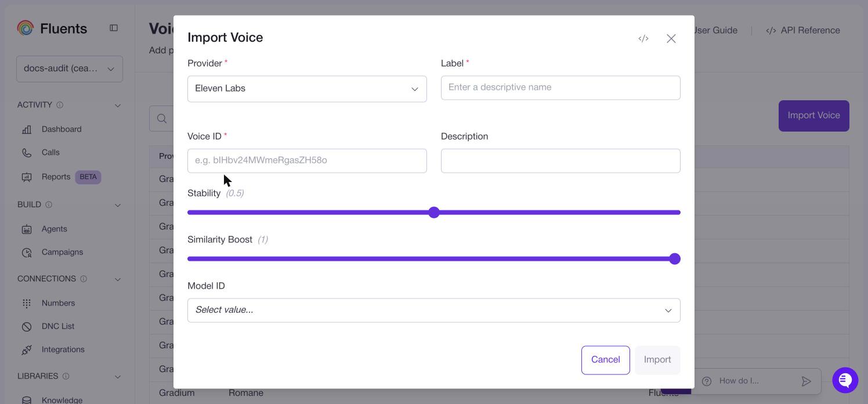Click the Similarity Boost slider handle
The image size is (868, 404).
point(674,259)
